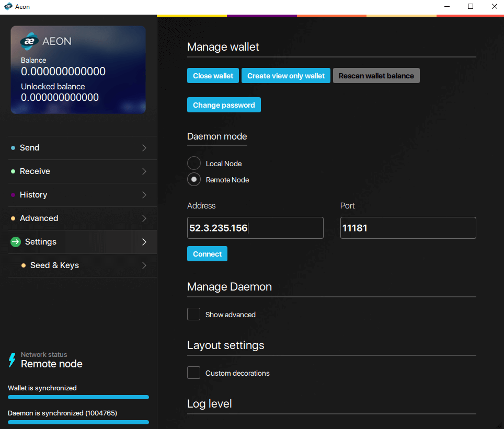Select the Local Node radio button

193,163
